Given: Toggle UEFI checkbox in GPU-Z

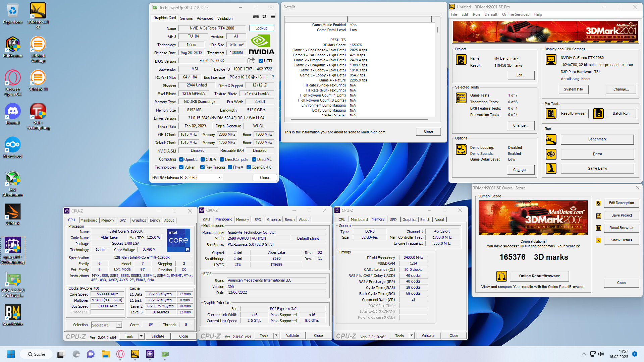Looking at the screenshot, I should pyautogui.click(x=261, y=61).
